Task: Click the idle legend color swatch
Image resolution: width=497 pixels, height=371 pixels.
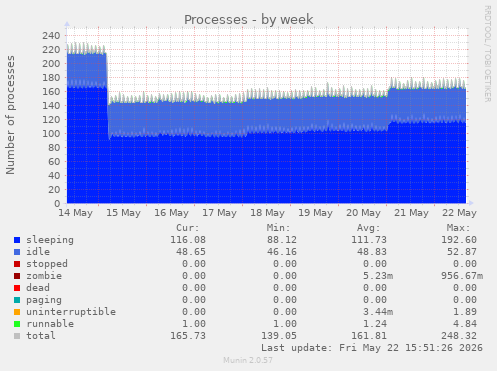Action: pyautogui.click(x=17, y=252)
